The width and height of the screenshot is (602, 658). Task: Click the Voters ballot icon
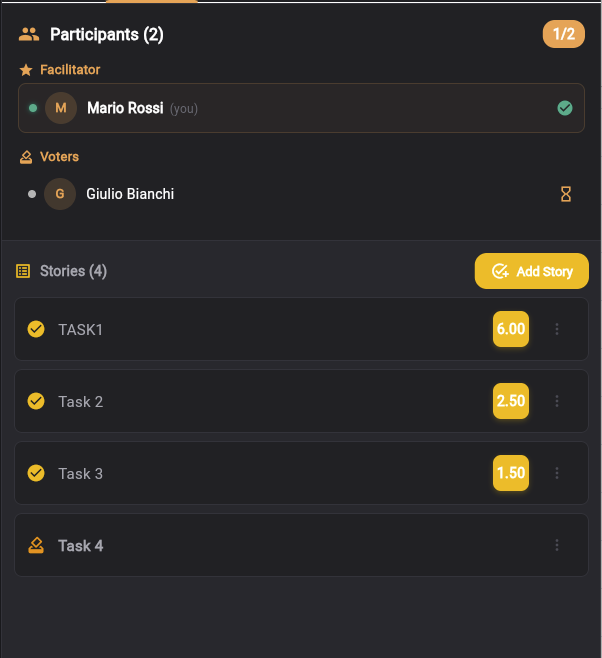click(26, 157)
